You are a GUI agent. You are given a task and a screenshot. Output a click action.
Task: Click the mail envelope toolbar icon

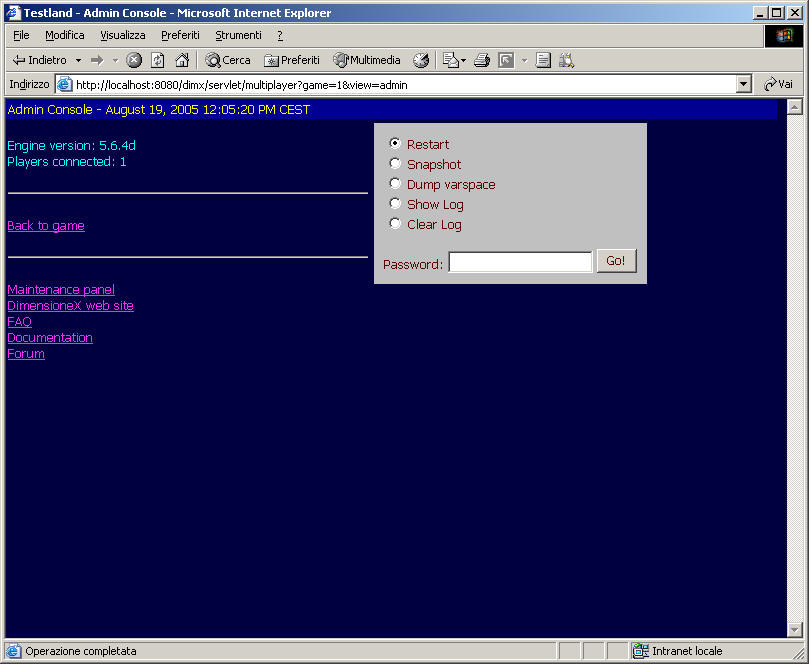(x=450, y=60)
